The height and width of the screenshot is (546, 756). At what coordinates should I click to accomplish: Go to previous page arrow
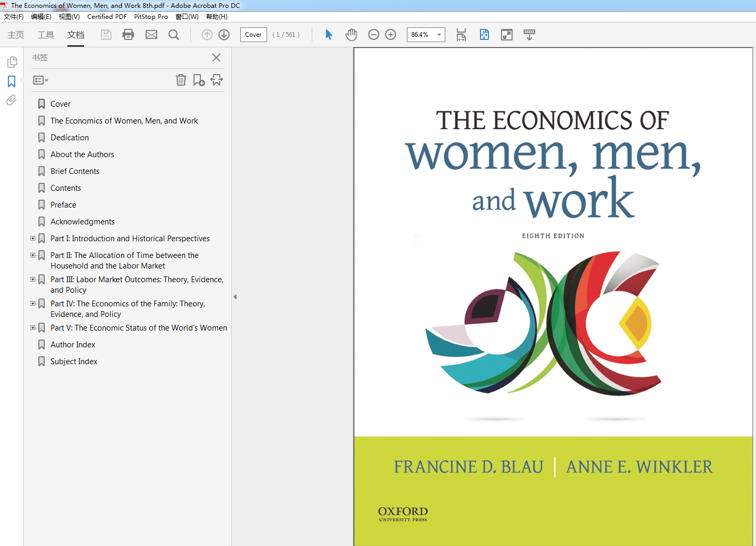207,35
